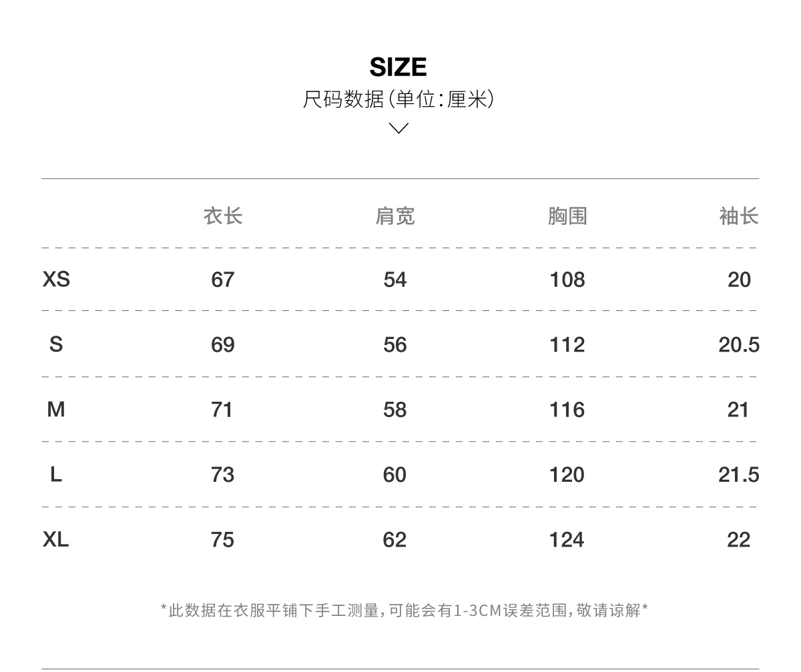Click the SIZE heading
The image size is (801, 672).
click(x=398, y=67)
